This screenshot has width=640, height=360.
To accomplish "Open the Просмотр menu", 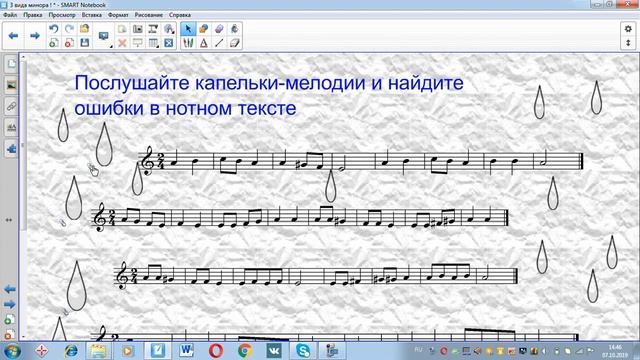I will point(62,15).
